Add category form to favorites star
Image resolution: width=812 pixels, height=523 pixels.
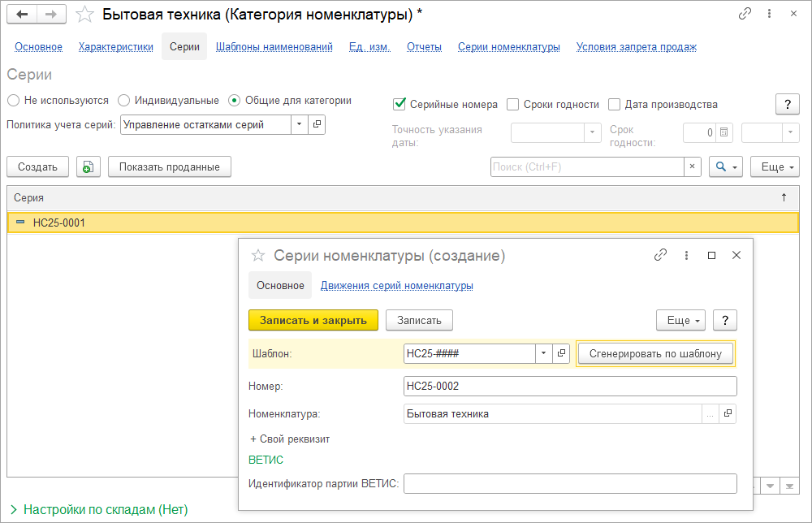tap(84, 15)
